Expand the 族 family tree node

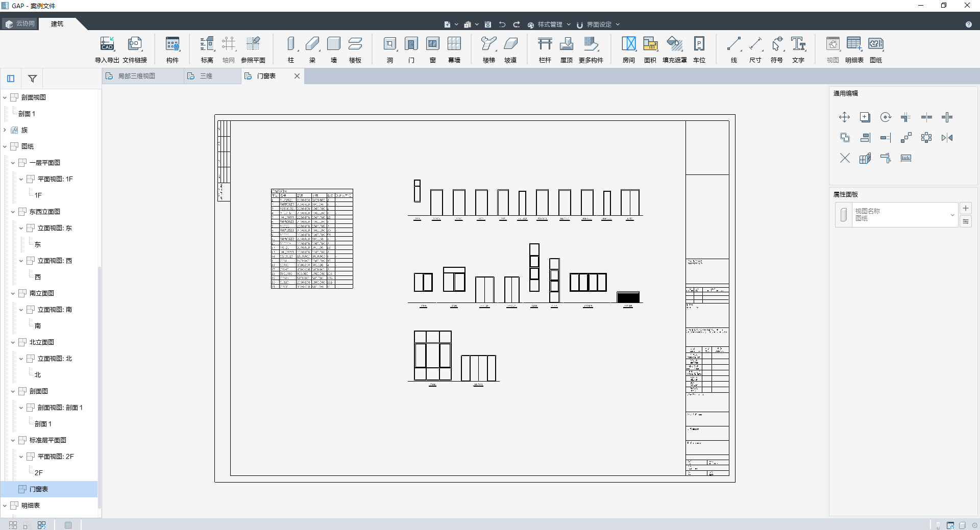(5, 130)
